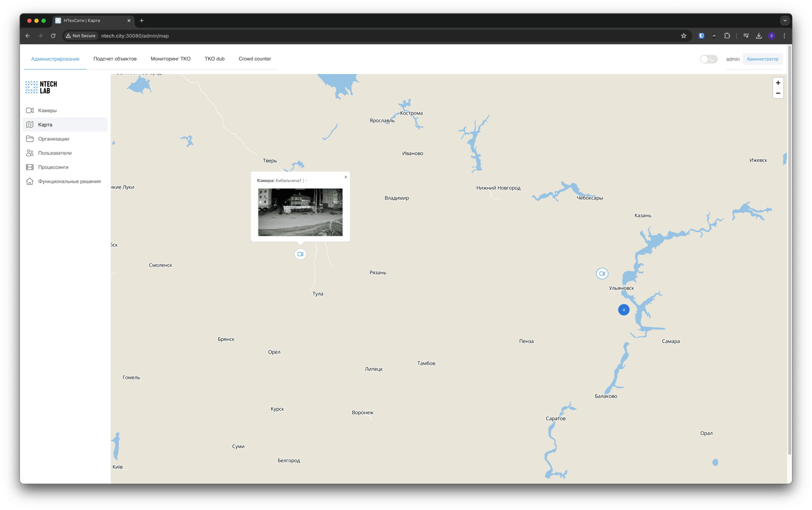This screenshot has height=510, width=812.
Task: Click the camera marker below the popup
Action: (x=300, y=254)
